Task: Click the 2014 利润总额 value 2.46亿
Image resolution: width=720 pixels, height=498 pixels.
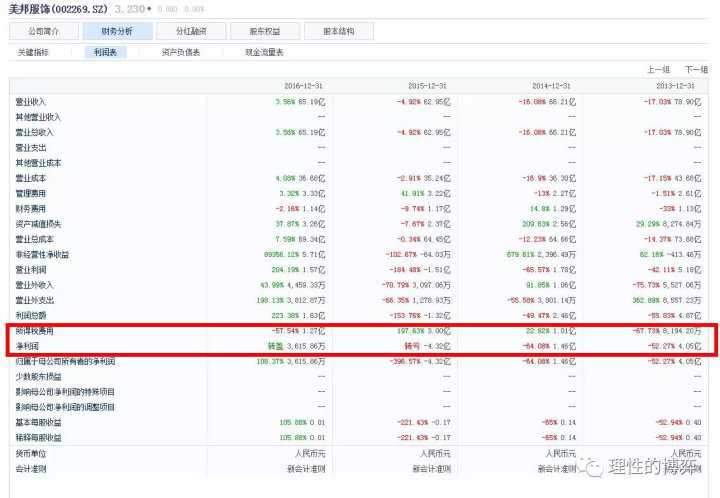Action: pyautogui.click(x=564, y=315)
